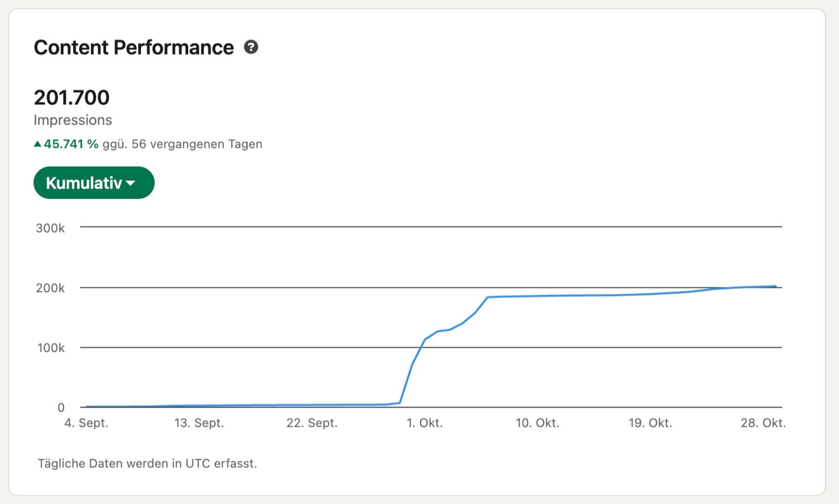This screenshot has width=839, height=504.
Task: Click the 300k axis label
Action: tap(50, 228)
